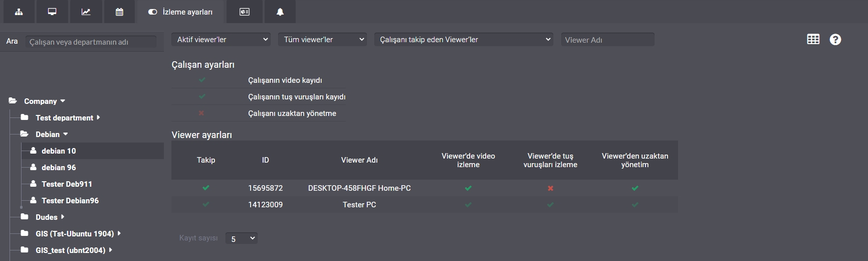Open the ID card tab icon
The image size is (868, 261).
[x=245, y=12]
